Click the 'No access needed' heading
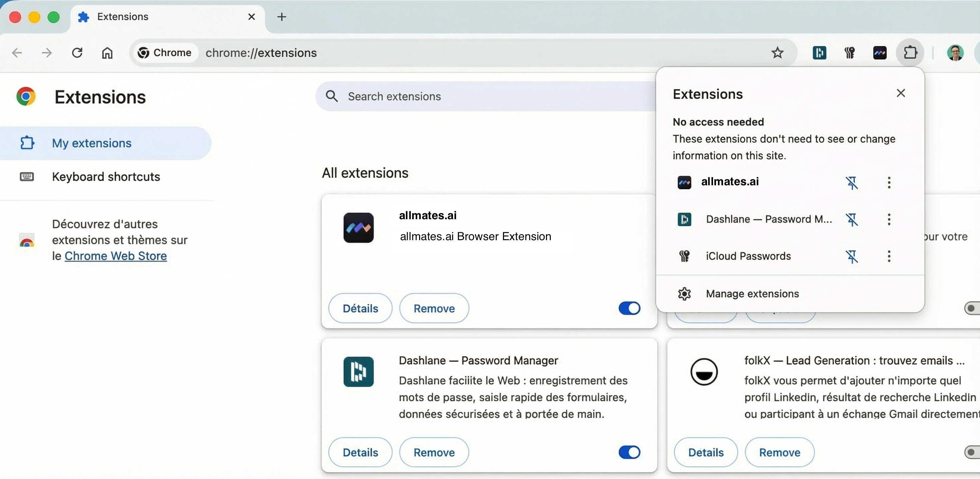 [x=718, y=122]
